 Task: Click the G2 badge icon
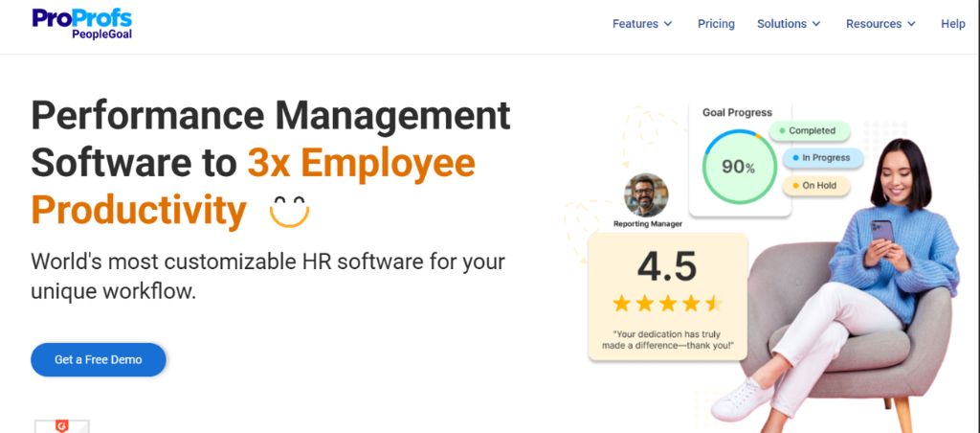61,426
